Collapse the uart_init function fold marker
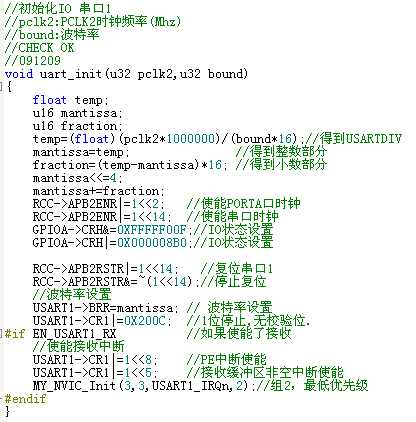 point(1,87)
